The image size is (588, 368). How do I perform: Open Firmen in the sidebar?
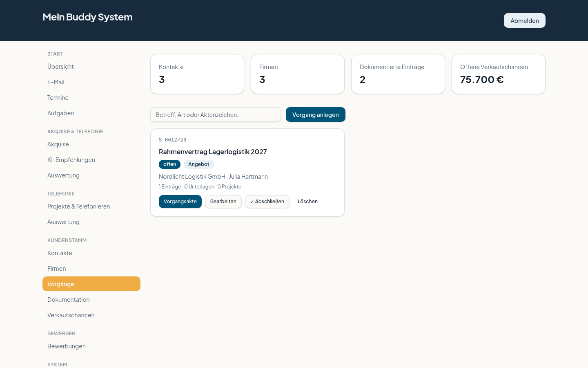(x=91, y=268)
